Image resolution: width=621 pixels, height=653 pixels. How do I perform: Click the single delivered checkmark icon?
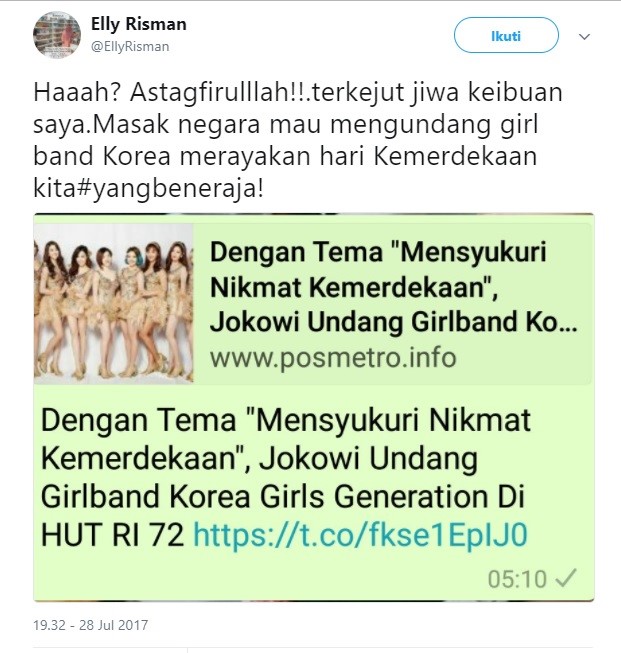coord(566,578)
